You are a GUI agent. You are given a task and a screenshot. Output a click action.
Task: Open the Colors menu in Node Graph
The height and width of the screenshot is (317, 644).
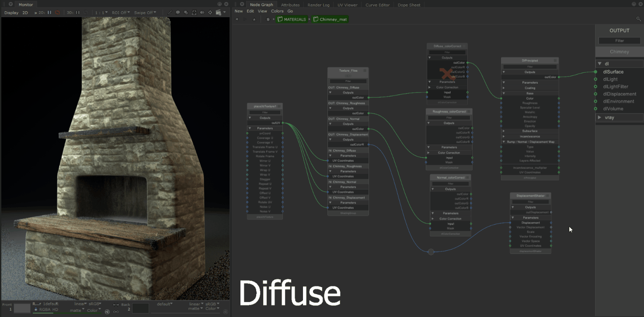click(277, 11)
